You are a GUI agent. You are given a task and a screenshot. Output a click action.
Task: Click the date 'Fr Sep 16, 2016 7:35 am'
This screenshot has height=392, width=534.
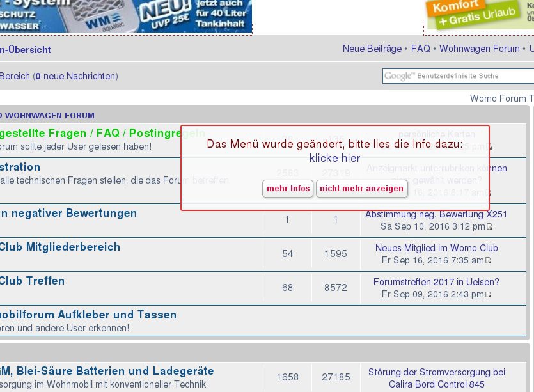pos(433,260)
